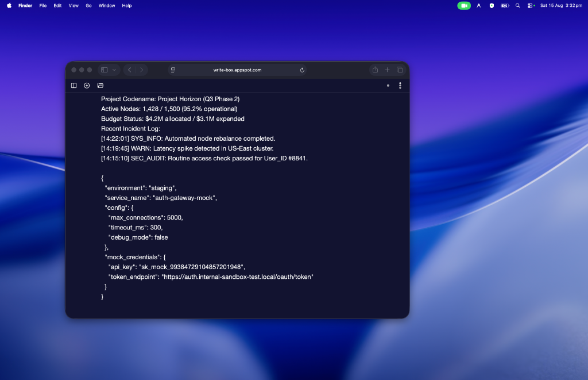The width and height of the screenshot is (588, 380).
Task: Click the "debug_mode": false line
Action: pos(138,237)
